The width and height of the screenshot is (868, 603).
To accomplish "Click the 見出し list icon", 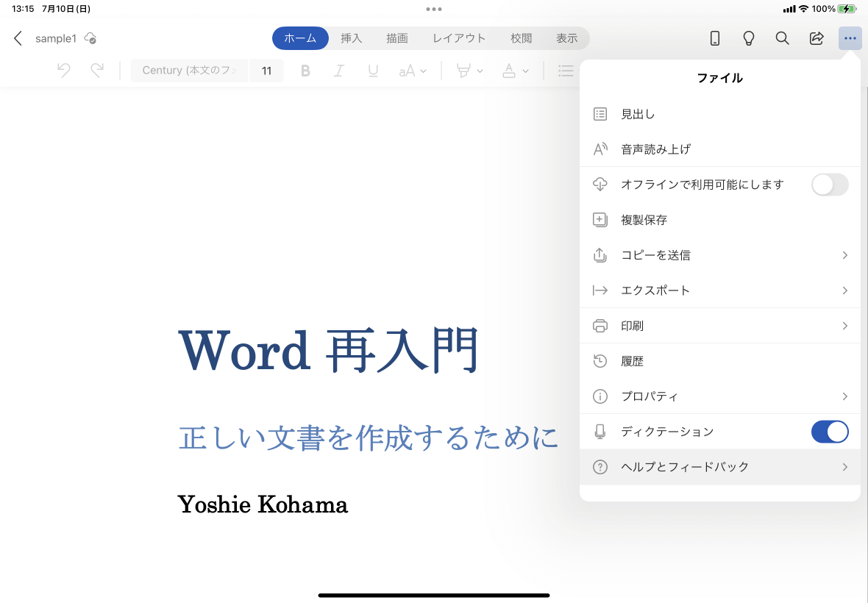I will pos(600,114).
